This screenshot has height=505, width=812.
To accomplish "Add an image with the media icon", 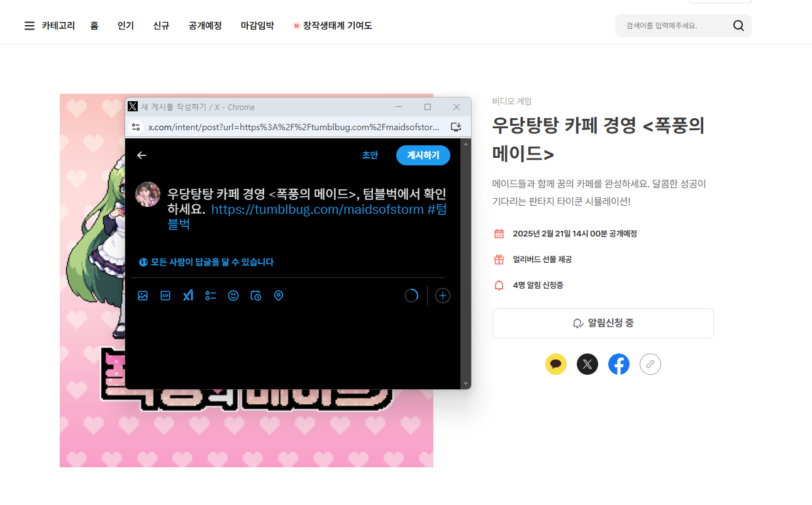I will 143,296.
